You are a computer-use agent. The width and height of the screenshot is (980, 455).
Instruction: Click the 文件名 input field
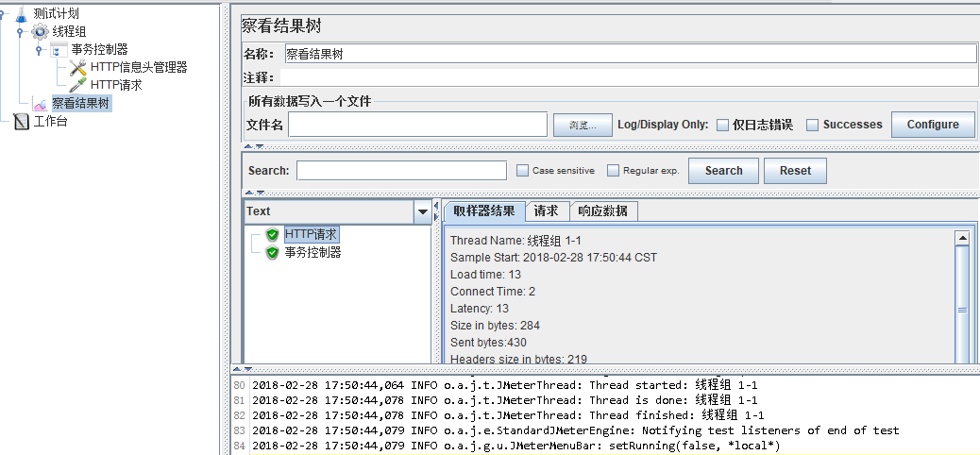[417, 125]
